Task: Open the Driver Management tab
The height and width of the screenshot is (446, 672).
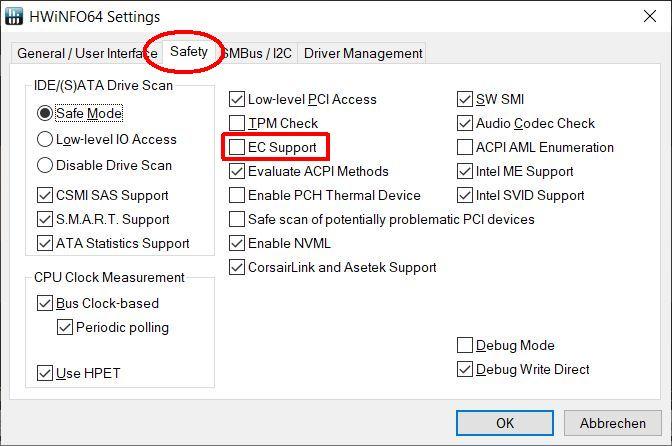Action: pos(363,53)
